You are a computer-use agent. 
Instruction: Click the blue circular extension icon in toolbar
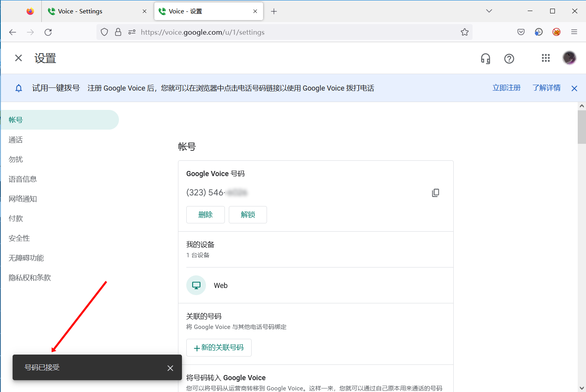click(x=539, y=32)
